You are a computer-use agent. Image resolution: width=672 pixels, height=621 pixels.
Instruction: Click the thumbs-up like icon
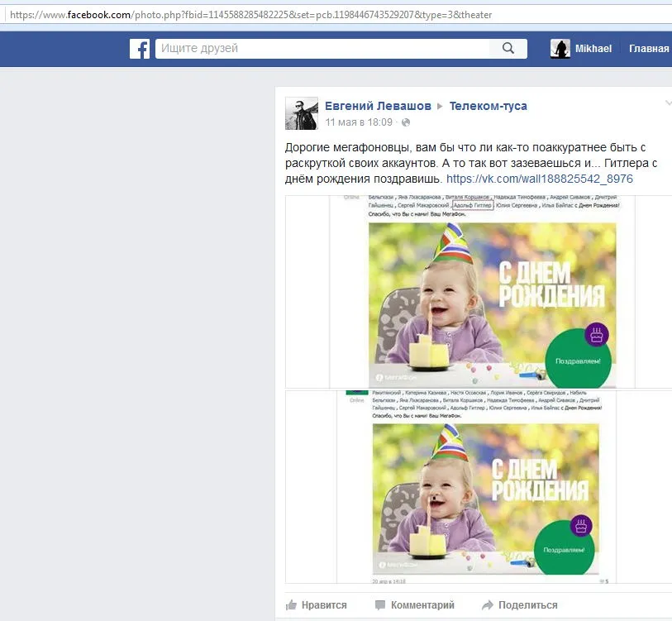[292, 605]
